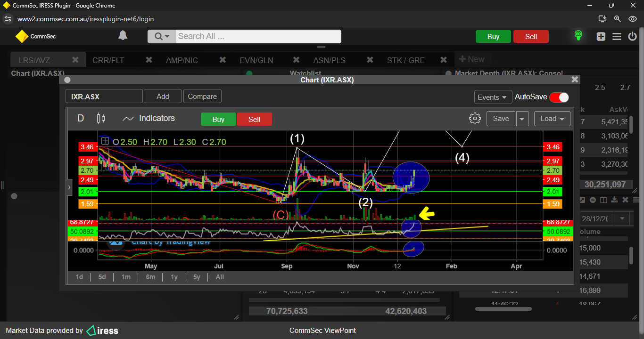Open the Events dropdown
This screenshot has height=339, width=644.
(x=493, y=97)
